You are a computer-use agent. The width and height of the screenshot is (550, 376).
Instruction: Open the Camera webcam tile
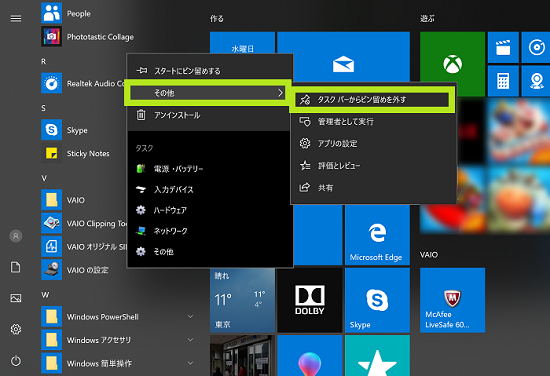(536, 81)
